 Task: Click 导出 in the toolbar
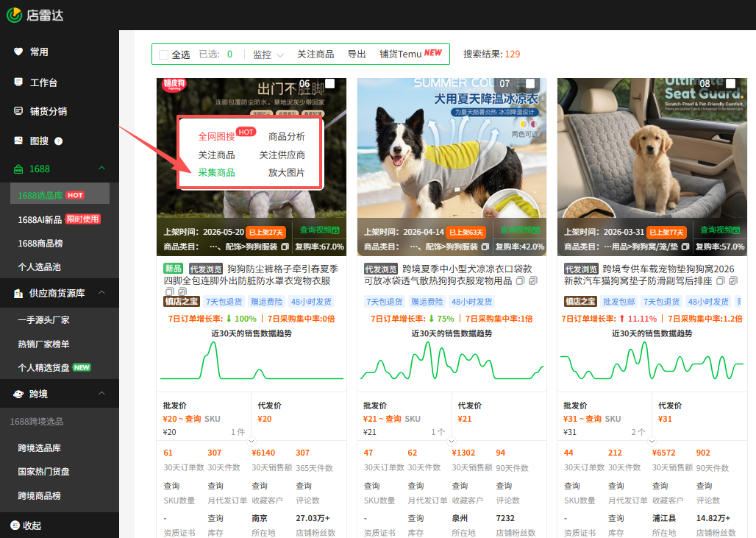tap(357, 54)
